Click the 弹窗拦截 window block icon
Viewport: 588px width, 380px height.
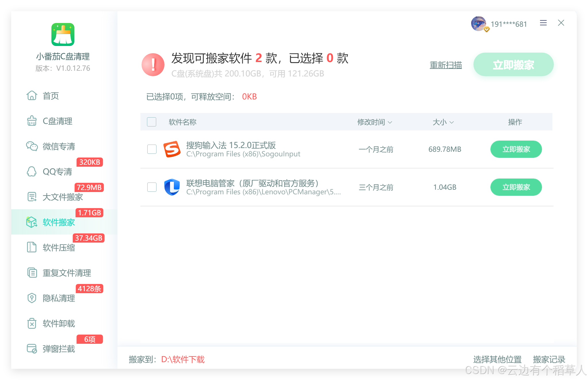(32, 349)
